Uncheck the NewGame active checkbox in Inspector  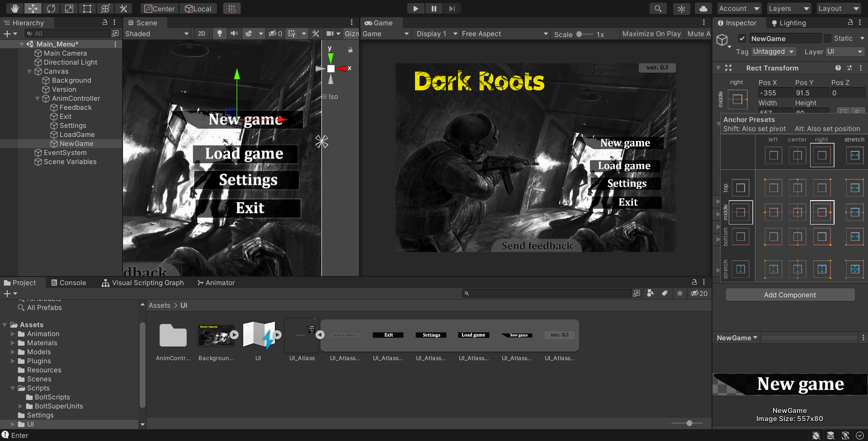tap(742, 38)
